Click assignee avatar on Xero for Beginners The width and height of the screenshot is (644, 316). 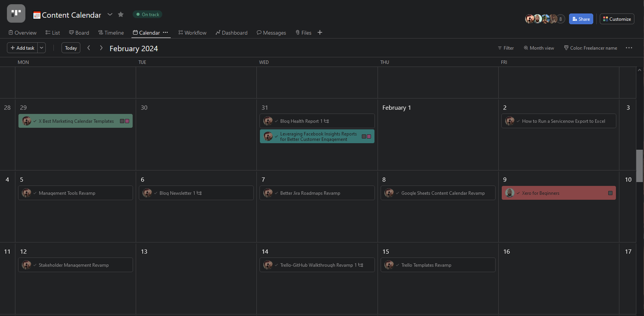click(509, 193)
